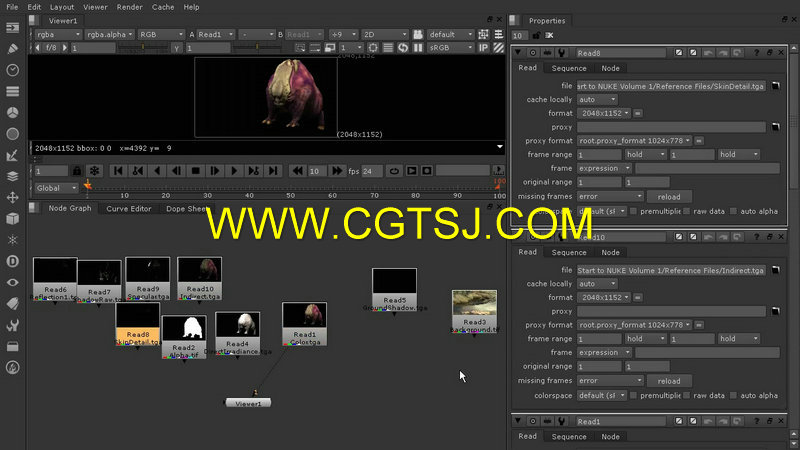Viewport: 800px width, 450px height.
Task: Open the 3D nodes cube icon
Action: tap(12, 218)
